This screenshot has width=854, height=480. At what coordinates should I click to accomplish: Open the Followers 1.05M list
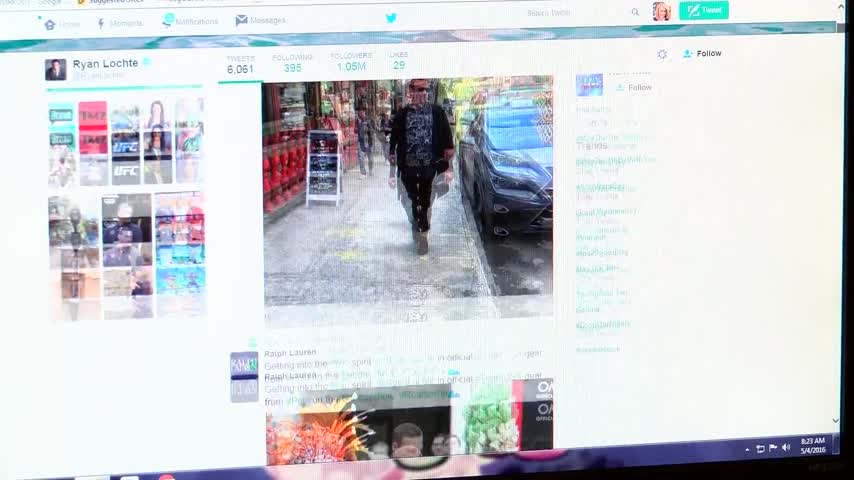(x=351, y=62)
